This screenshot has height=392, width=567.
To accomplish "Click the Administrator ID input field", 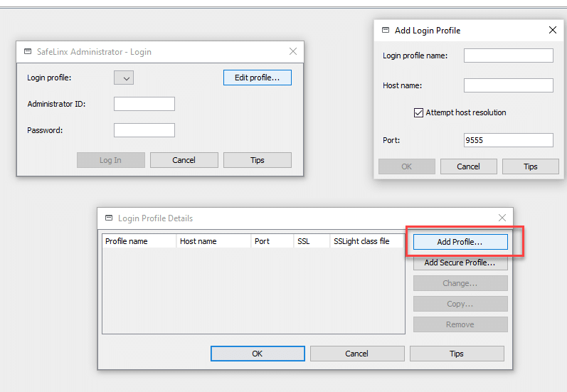I will pyautogui.click(x=144, y=104).
